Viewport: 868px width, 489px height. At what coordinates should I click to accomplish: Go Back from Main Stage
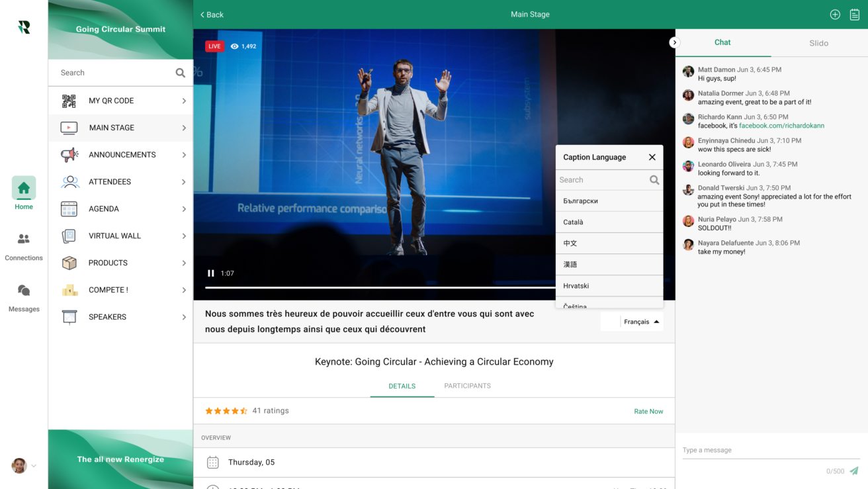click(x=212, y=15)
